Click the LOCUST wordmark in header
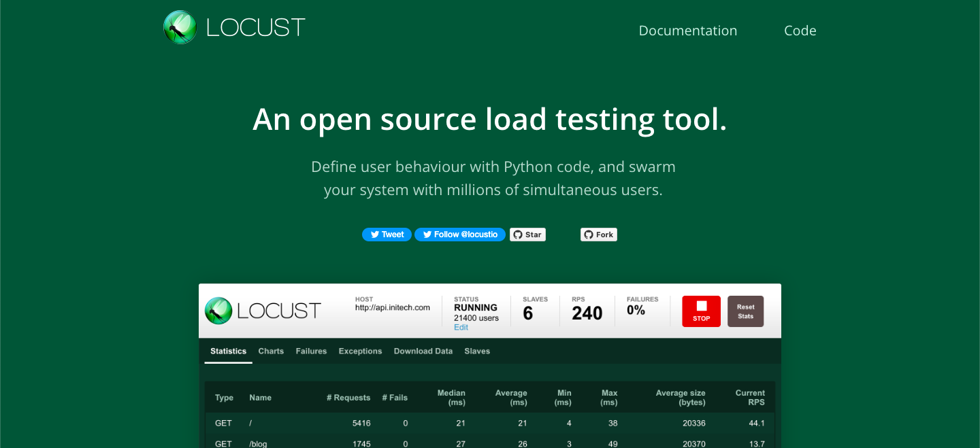Screen dimensions: 980x448 [256, 27]
